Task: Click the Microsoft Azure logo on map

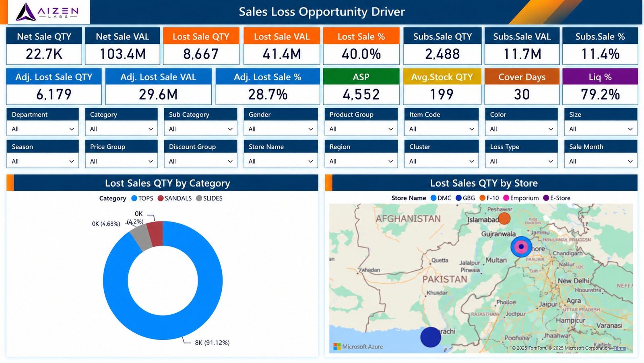Action: click(x=358, y=347)
